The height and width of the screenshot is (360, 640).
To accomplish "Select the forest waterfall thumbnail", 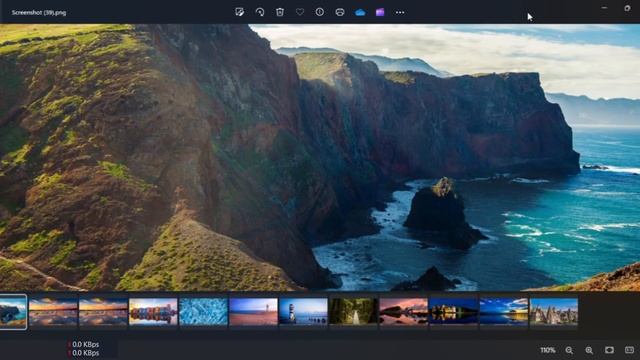I will (x=353, y=312).
